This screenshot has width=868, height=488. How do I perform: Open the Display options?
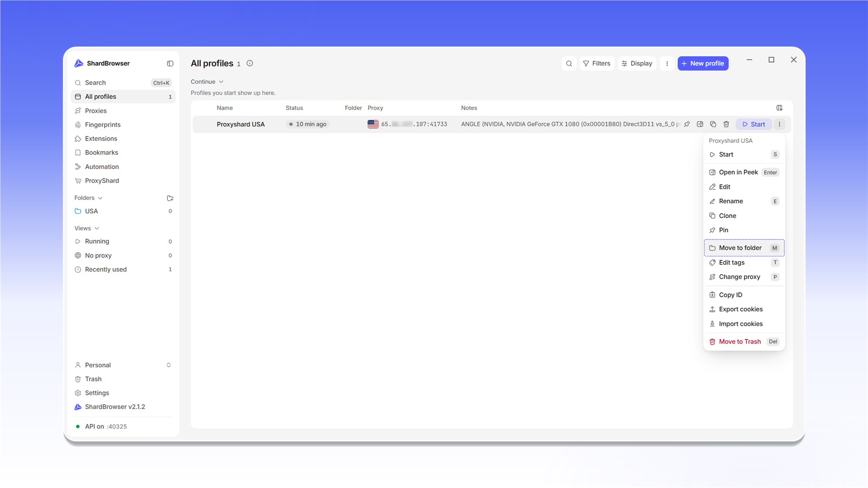click(637, 64)
